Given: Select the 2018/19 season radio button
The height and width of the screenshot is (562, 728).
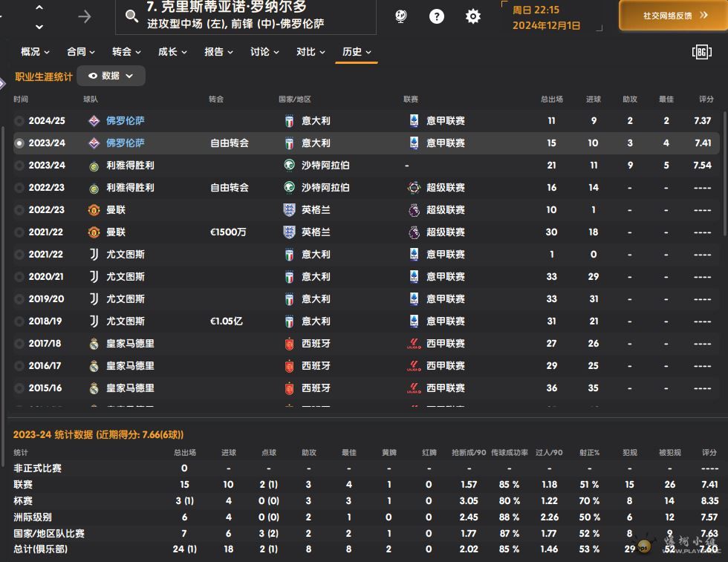Looking at the screenshot, I should [x=19, y=321].
